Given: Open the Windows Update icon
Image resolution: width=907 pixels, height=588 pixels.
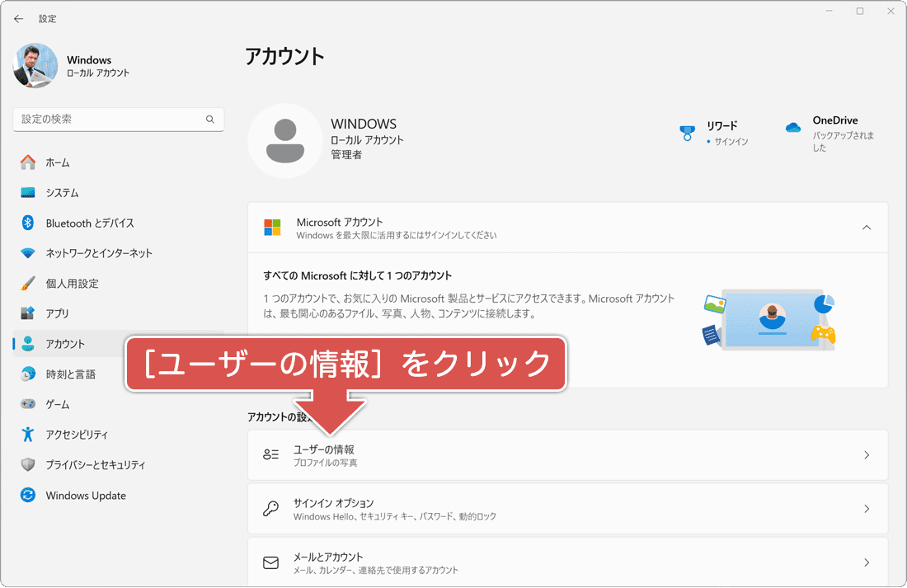Looking at the screenshot, I should point(24,495).
